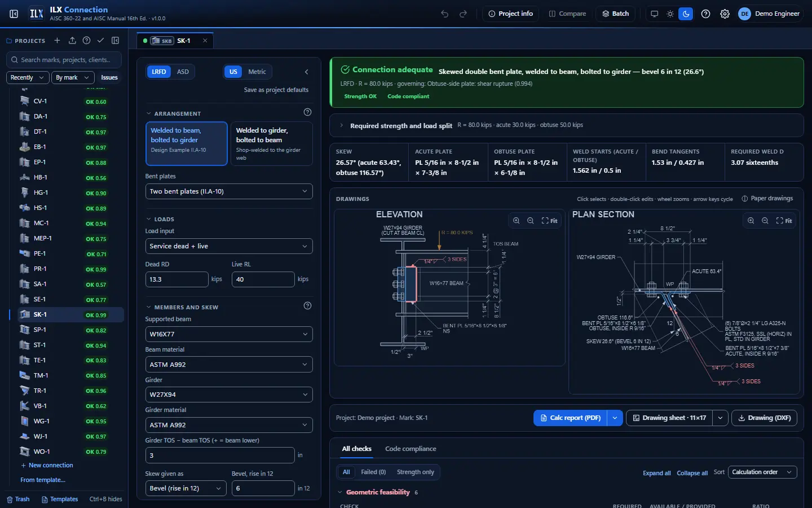Filter checks by Failed (0)

tap(373, 472)
